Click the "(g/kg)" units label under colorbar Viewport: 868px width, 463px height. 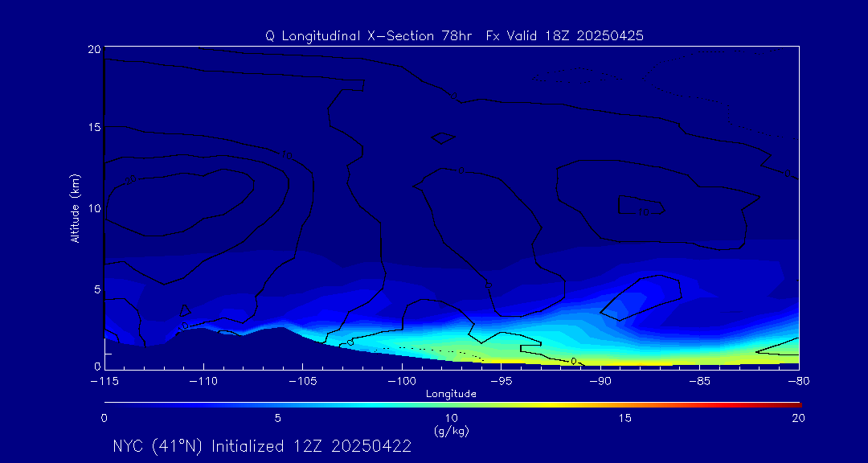click(451, 432)
